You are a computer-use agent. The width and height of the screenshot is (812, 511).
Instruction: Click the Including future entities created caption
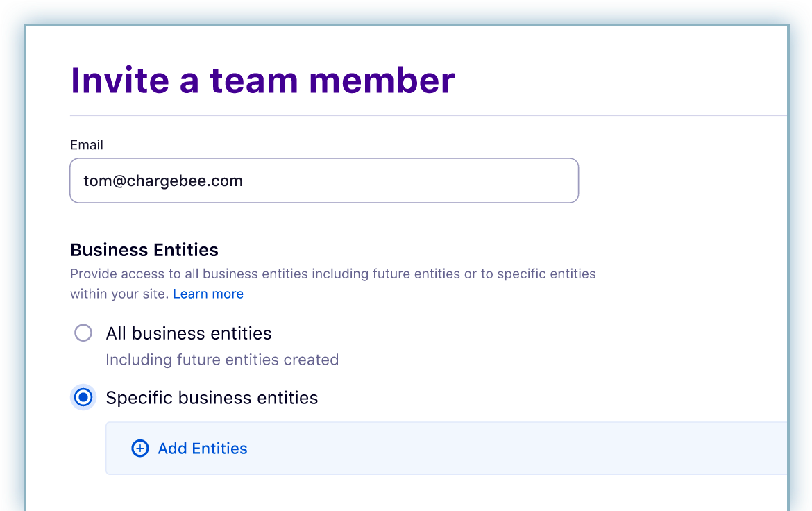(222, 360)
